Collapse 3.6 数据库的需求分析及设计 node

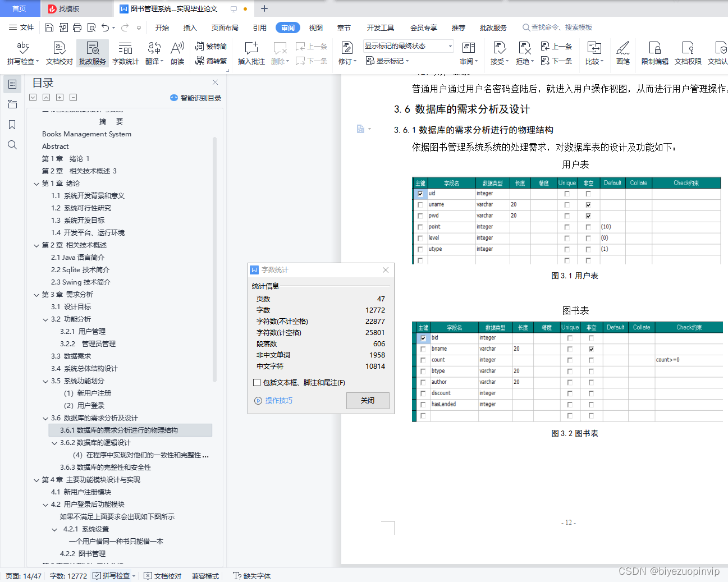(45, 418)
